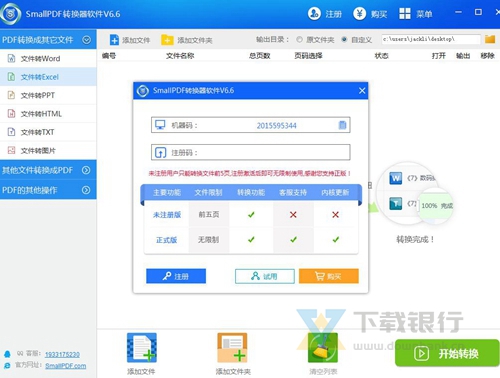Select 文件转TXT in the sidebar

pos(48,132)
